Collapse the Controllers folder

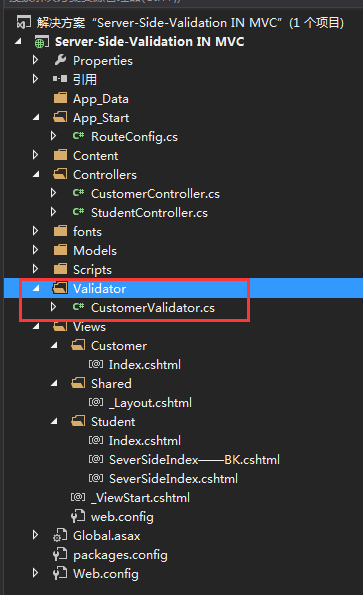(36, 175)
